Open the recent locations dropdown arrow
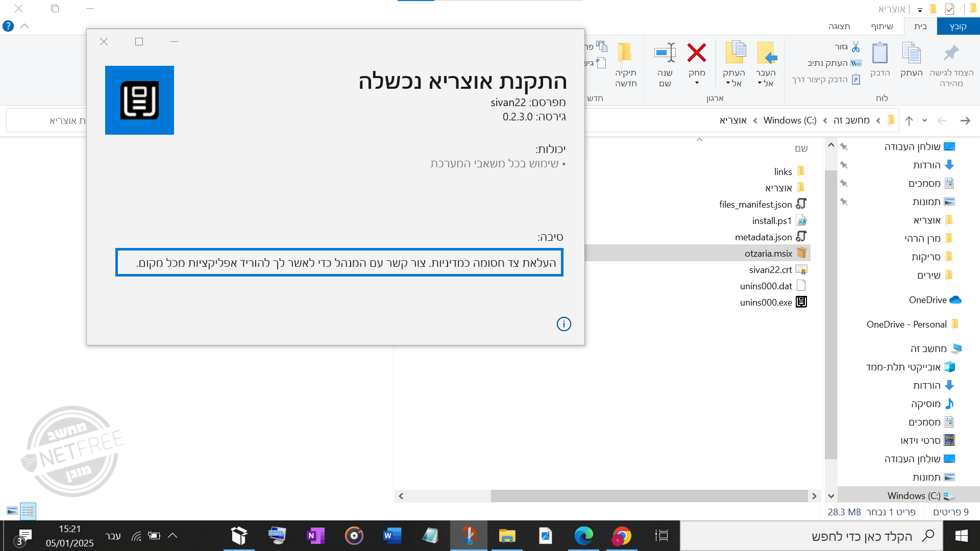This screenshot has height=551, width=980. pyautogui.click(x=924, y=121)
